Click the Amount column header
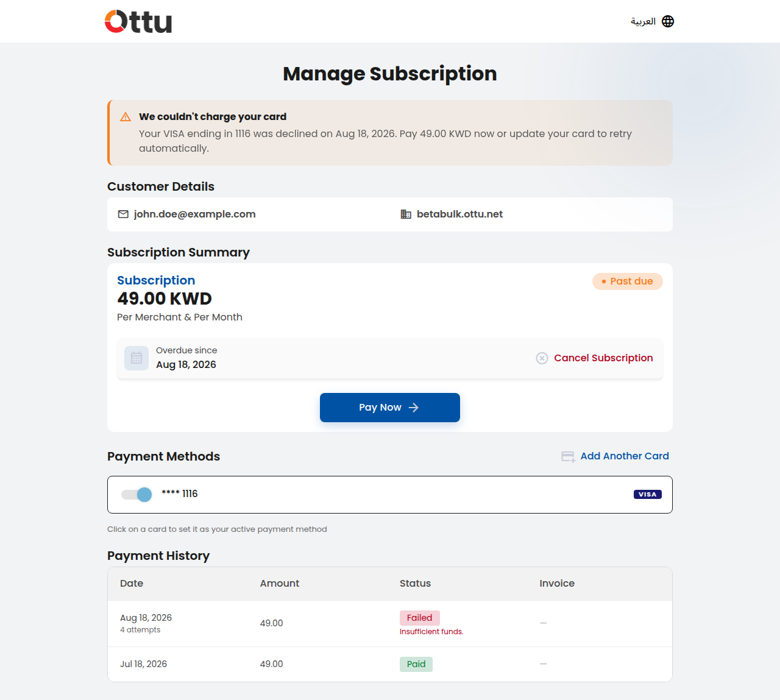Image resolution: width=780 pixels, height=700 pixels. pyautogui.click(x=280, y=584)
